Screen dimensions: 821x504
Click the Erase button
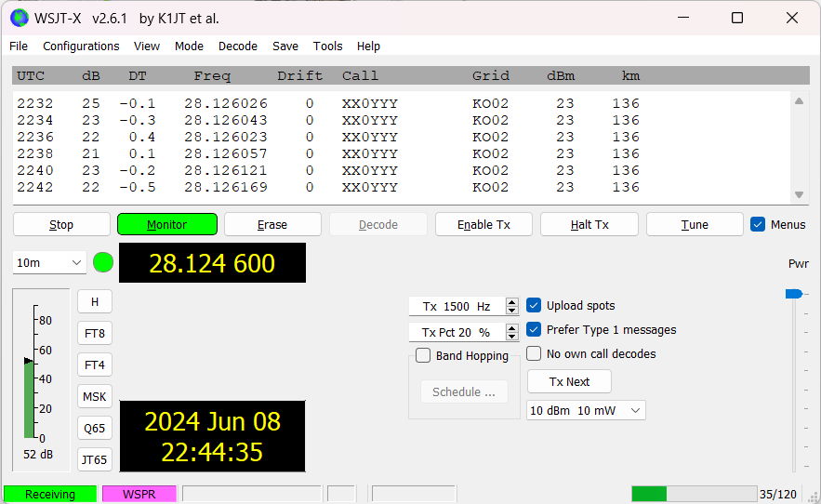(272, 224)
